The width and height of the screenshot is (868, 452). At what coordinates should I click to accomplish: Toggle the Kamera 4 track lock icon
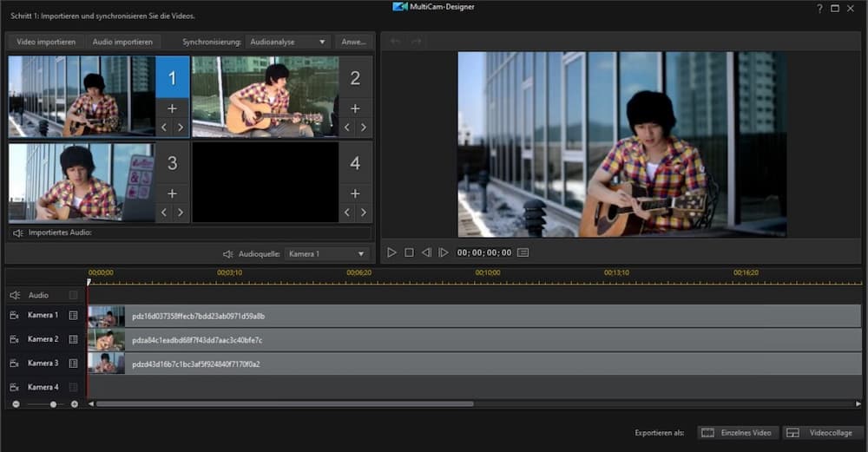[x=73, y=387]
